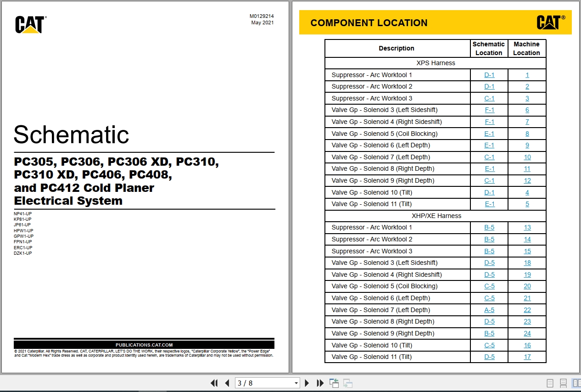
Task: Open machine location 5 link
Action: pyautogui.click(x=527, y=204)
